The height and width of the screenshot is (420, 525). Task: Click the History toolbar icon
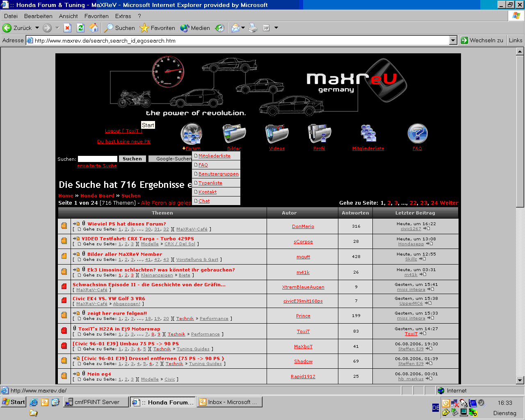click(220, 28)
